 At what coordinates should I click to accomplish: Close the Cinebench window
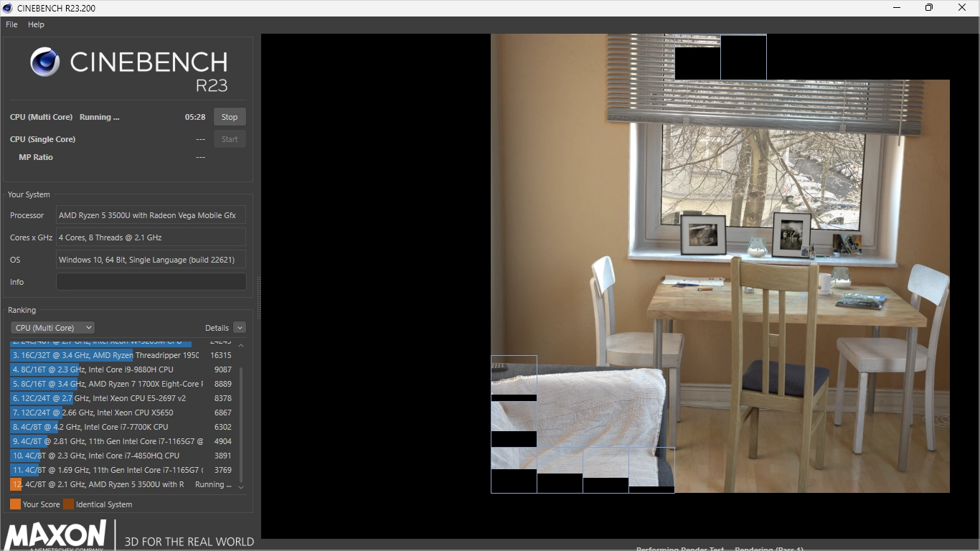[x=962, y=8]
